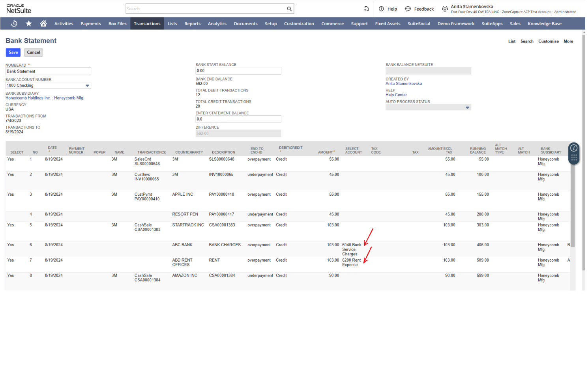Click the blue Save button
Viewport: 588px width, 365px height.
point(13,52)
